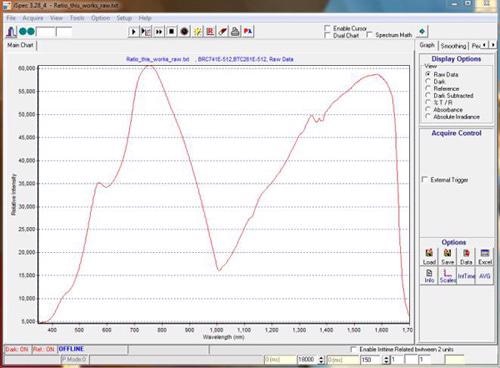500x368 pixels.
Task: Click the PA toolbar icon
Action: [248, 32]
